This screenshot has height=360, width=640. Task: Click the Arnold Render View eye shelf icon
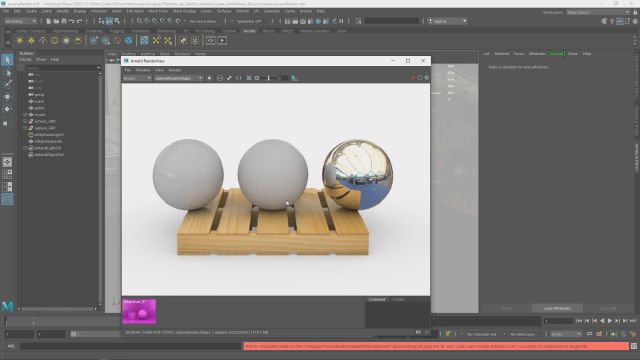pos(211,40)
